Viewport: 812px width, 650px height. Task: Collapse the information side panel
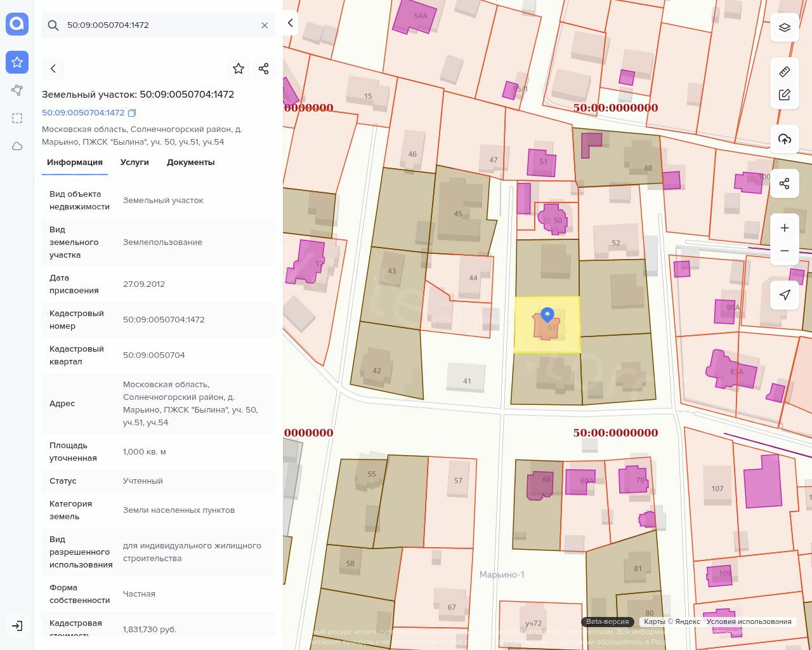click(x=290, y=23)
